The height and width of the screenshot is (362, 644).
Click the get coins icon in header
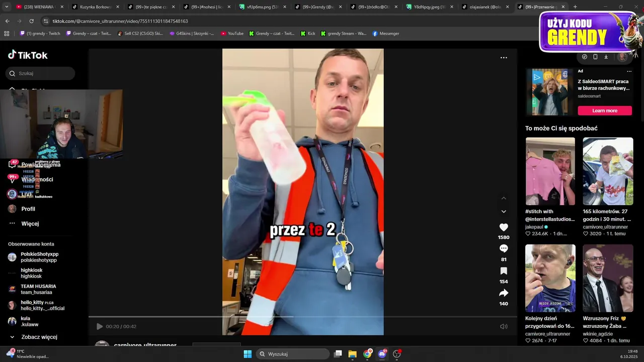[584, 57]
